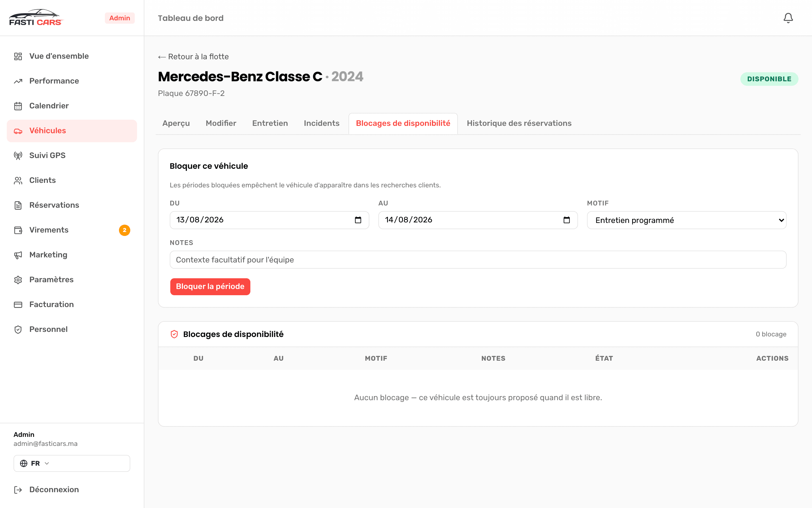Click the DISPONIBLE status badge
The image size is (812, 508).
point(769,79)
